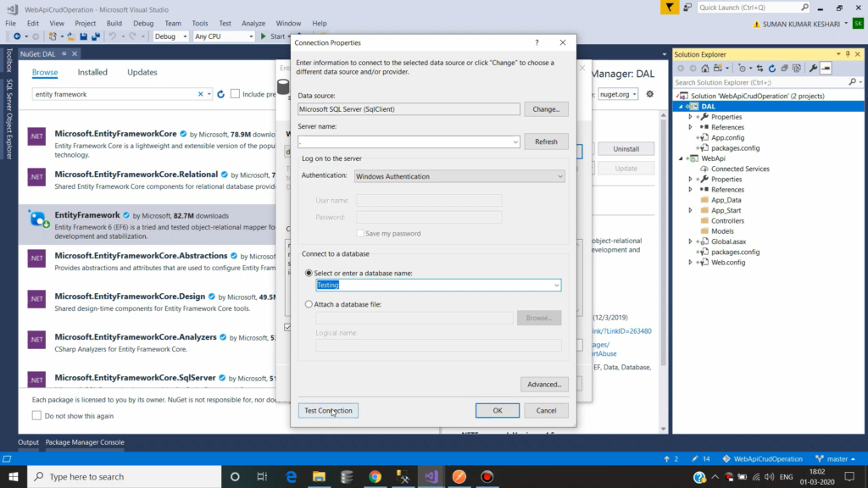Image resolution: width=868 pixels, height=488 pixels.
Task: Click OK in Connection Properties
Action: point(497,411)
